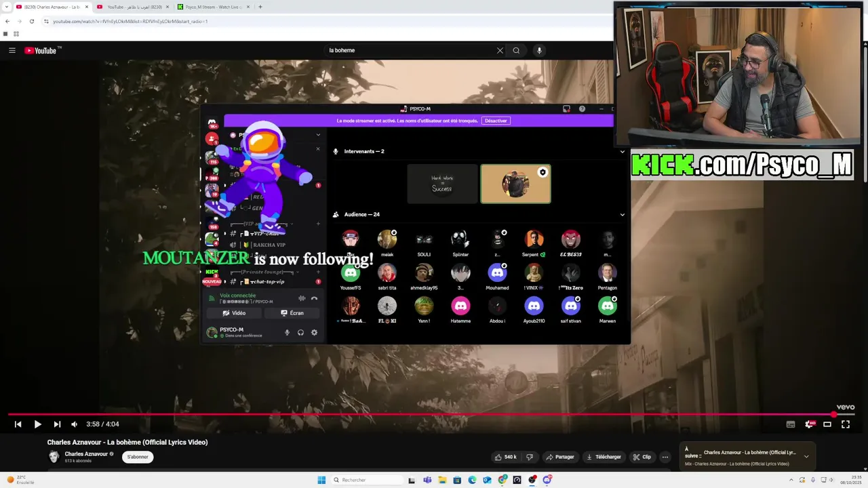868x488 pixels.
Task: Reload the current browser page
Action: pyautogui.click(x=31, y=21)
